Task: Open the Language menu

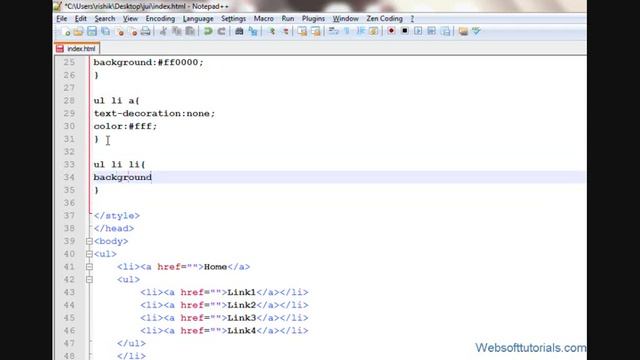Action: (198, 18)
